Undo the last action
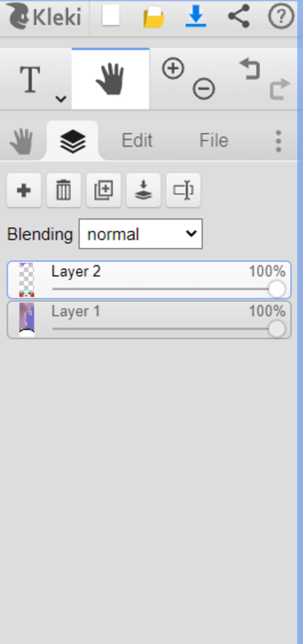The width and height of the screenshot is (303, 644). point(250,69)
